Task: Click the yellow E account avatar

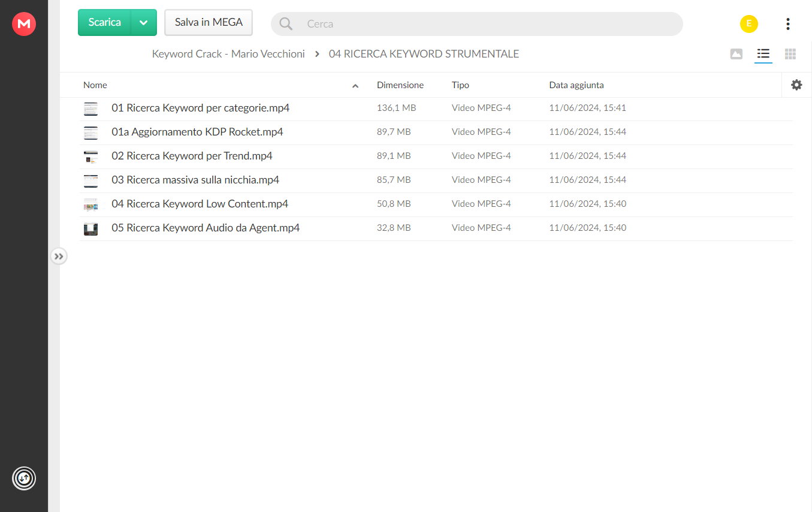Action: click(749, 24)
